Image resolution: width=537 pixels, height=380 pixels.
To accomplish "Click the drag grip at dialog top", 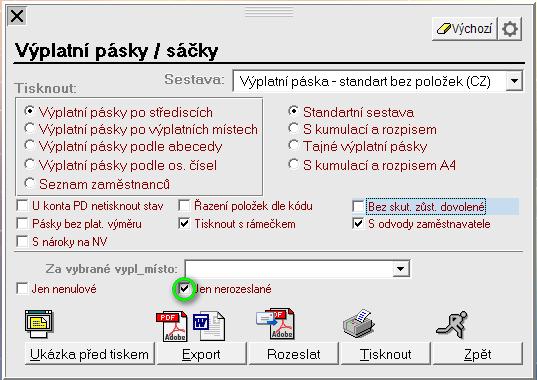I will [269, 12].
